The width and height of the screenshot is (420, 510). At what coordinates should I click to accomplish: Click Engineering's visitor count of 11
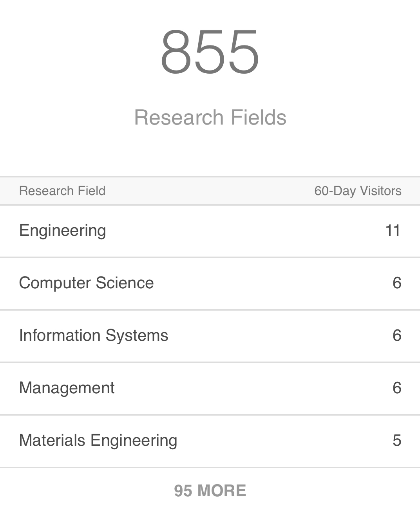393,230
